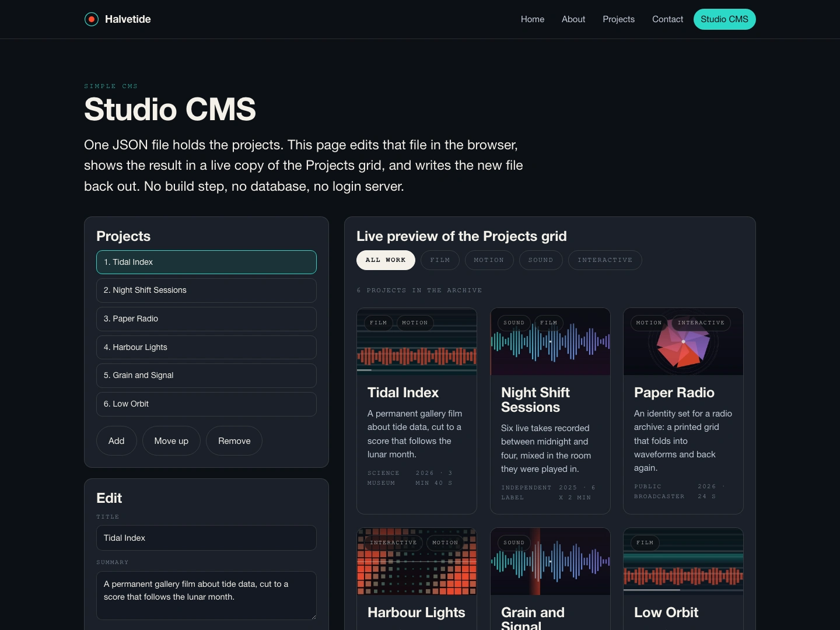
Task: Click the 'Live preview of the Projects grid' heading
Action: 461,236
